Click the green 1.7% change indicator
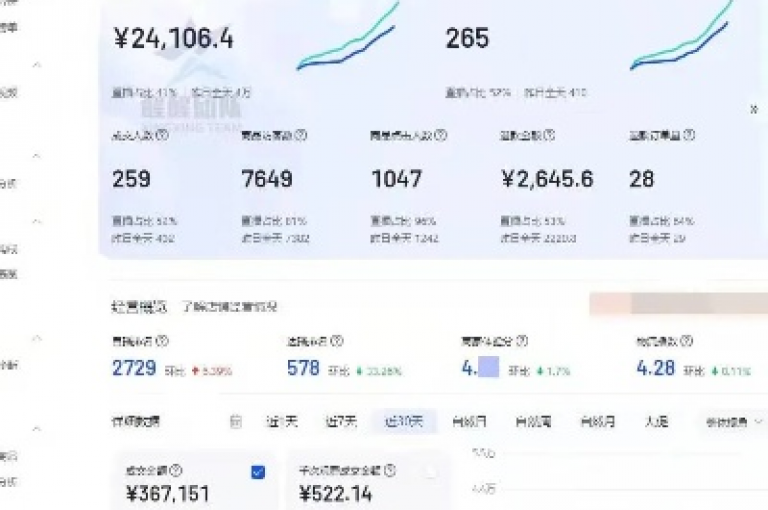768x510 pixels. [554, 371]
